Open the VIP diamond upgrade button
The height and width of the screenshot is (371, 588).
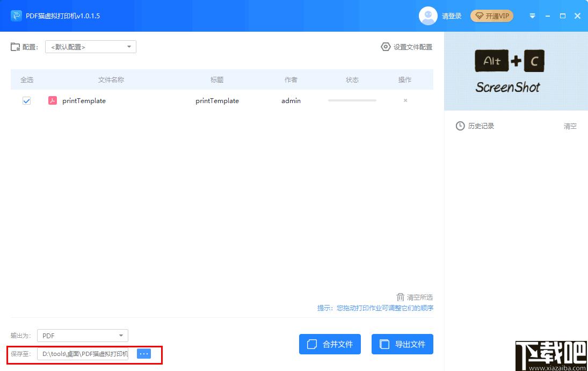(492, 16)
